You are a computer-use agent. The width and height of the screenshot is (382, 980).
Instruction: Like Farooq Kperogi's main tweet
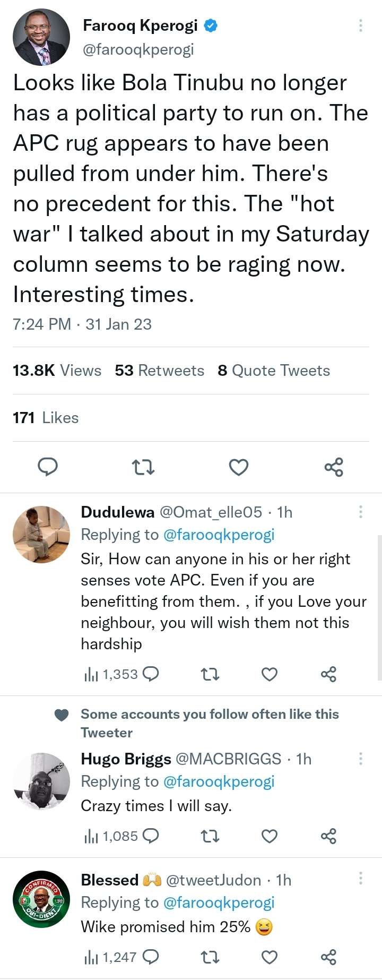(x=238, y=467)
